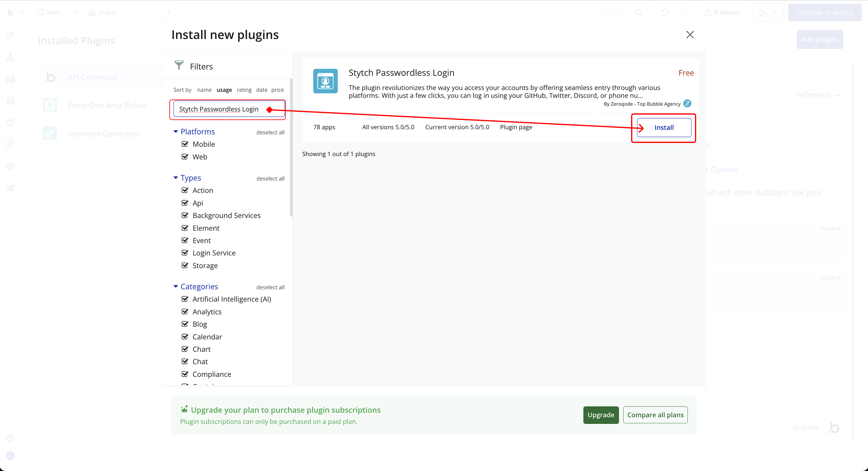
Task: Open the Styles palette icon in sidebar
Action: point(11,123)
